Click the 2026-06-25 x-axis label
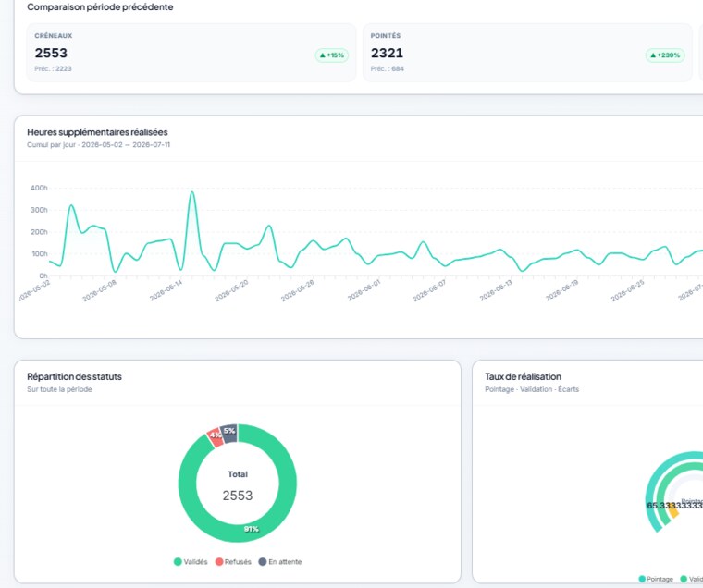The width and height of the screenshot is (703, 588). [627, 290]
